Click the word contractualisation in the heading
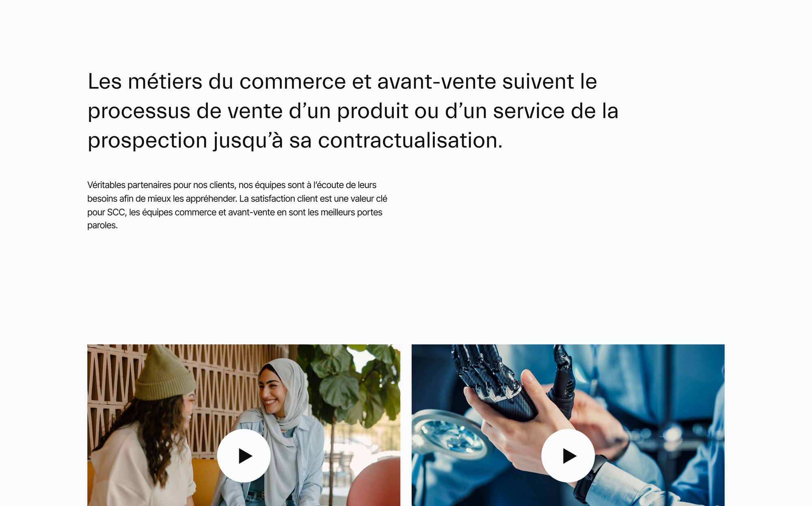 [x=410, y=140]
